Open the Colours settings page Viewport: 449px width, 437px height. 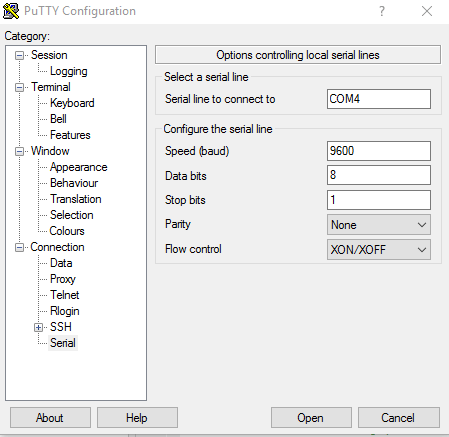[x=67, y=231]
